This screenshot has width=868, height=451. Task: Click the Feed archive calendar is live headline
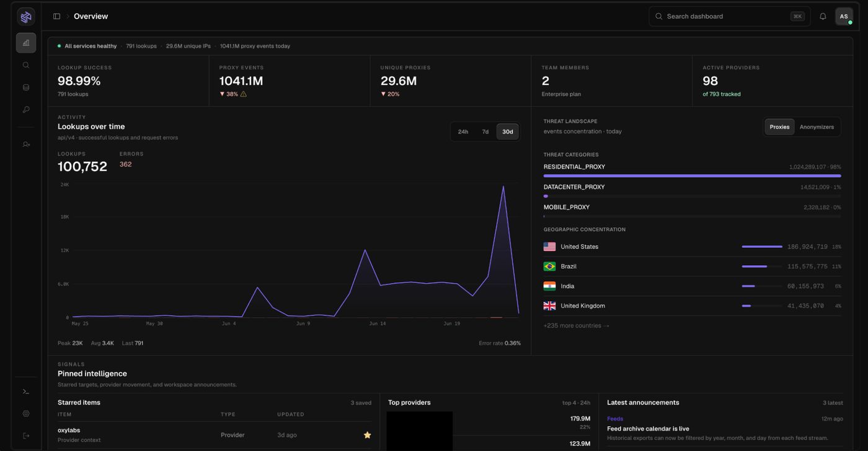pyautogui.click(x=648, y=429)
